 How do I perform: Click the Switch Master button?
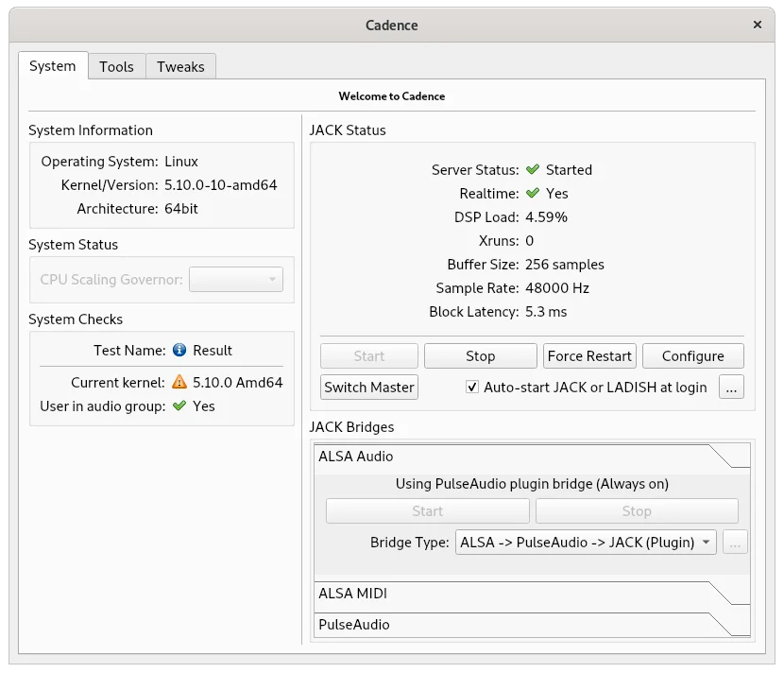(369, 387)
